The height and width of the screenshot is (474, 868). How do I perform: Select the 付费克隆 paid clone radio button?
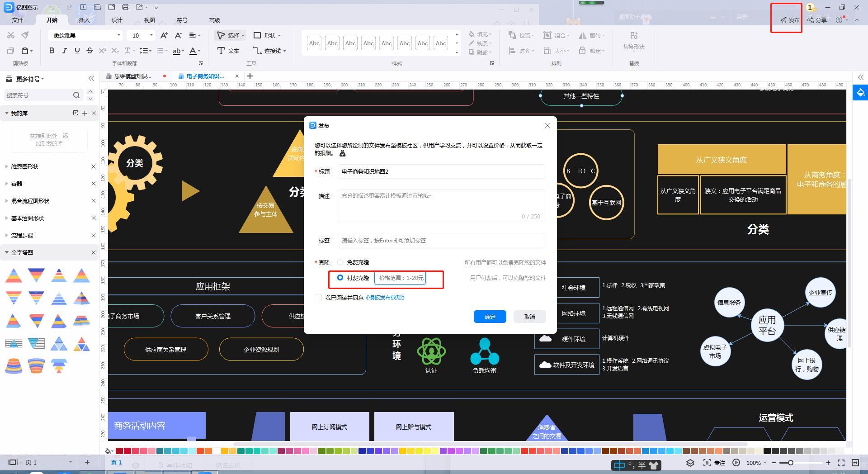340,278
